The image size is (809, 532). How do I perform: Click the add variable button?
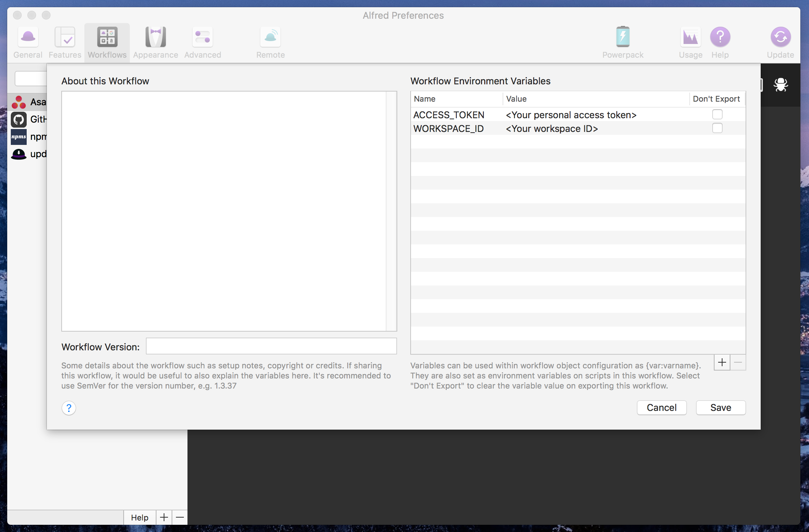click(x=722, y=361)
